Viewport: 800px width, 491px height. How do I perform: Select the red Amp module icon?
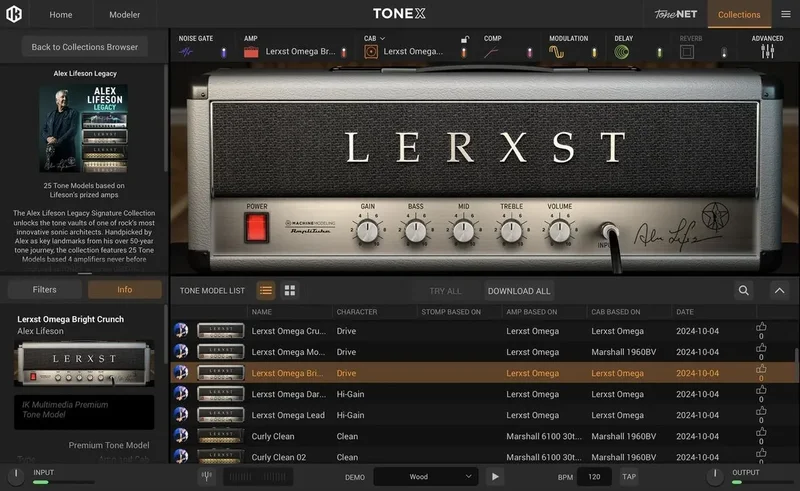(251, 52)
